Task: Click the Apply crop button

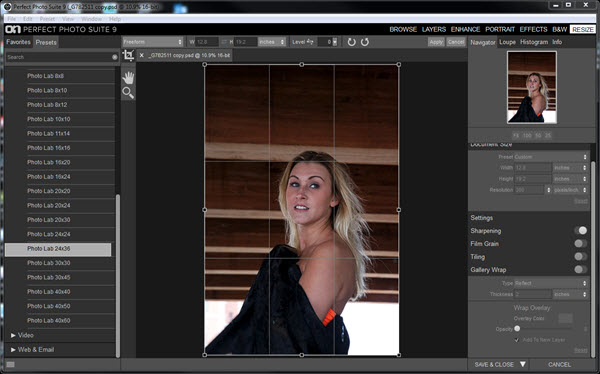Action: (436, 42)
